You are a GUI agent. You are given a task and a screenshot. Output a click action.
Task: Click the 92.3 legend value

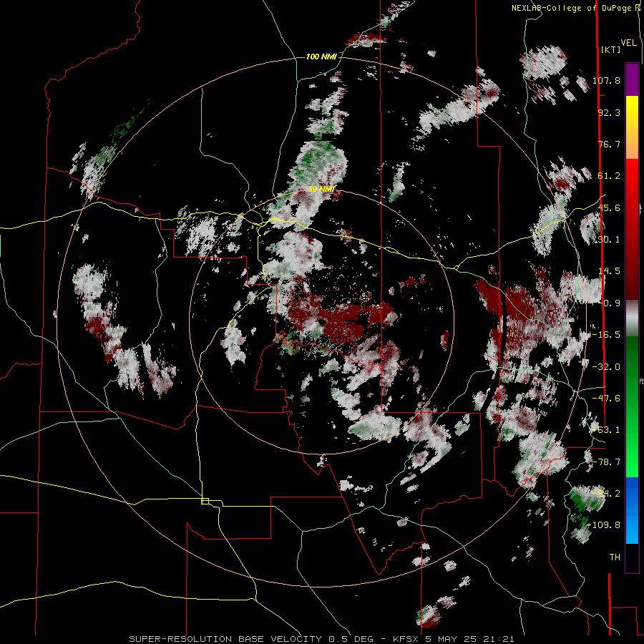point(609,112)
